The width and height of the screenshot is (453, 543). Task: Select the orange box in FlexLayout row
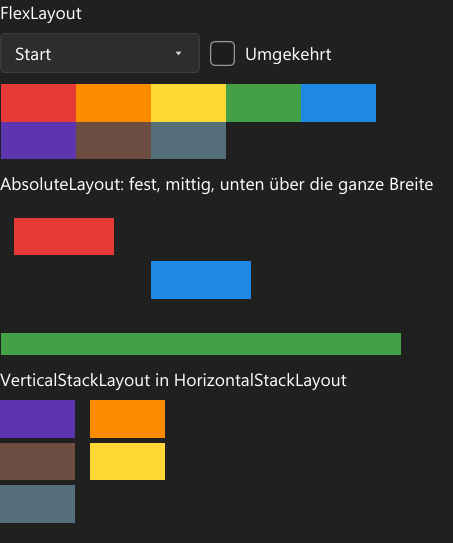[114, 103]
